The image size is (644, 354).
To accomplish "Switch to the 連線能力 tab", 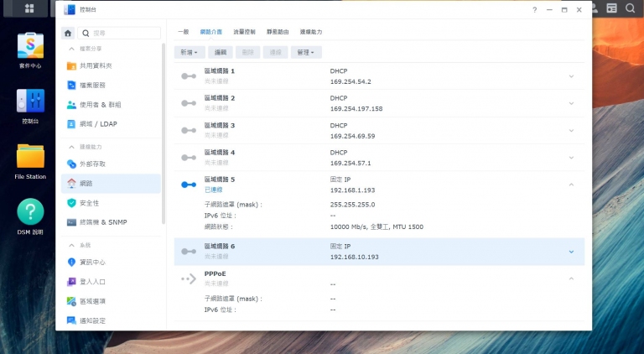I will point(311,32).
